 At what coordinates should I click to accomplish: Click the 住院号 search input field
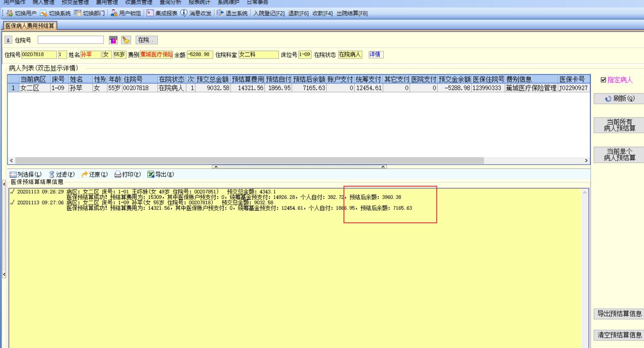tap(70, 40)
